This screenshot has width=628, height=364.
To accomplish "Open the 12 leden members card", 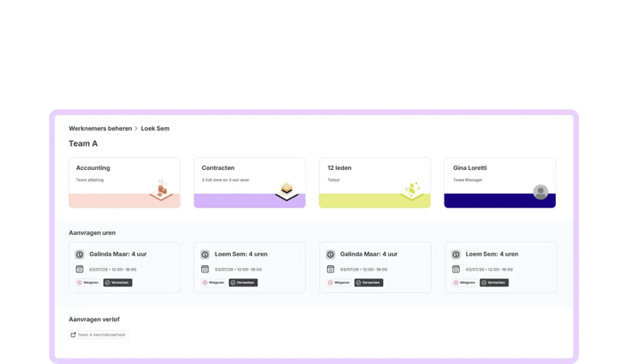I will 375,182.
